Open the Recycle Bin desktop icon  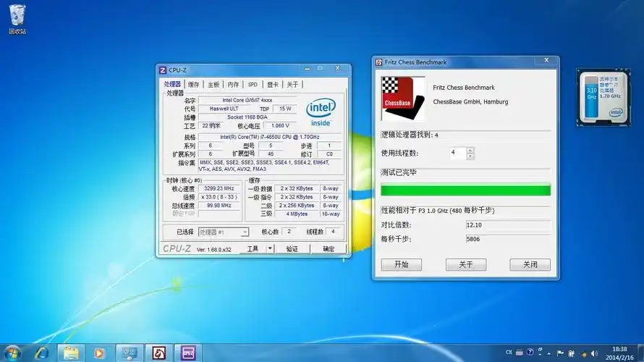[17, 19]
